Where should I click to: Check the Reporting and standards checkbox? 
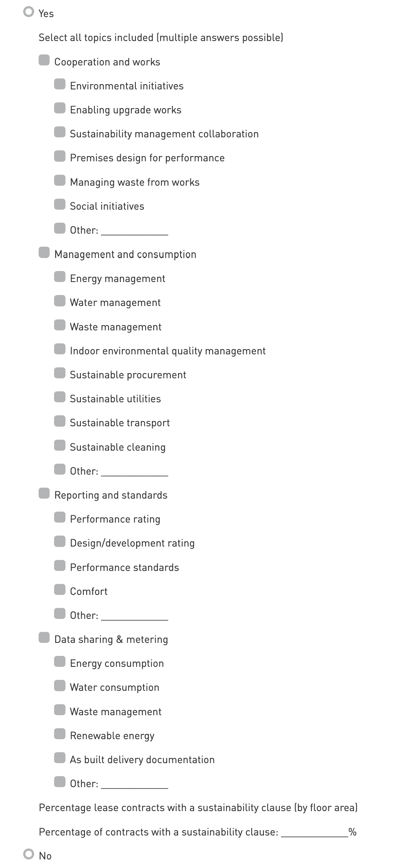[x=44, y=493]
